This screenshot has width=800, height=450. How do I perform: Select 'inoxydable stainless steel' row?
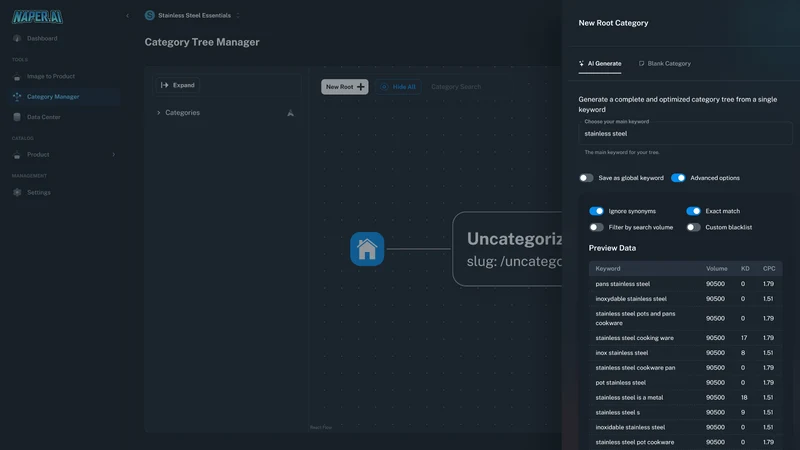tap(685, 299)
